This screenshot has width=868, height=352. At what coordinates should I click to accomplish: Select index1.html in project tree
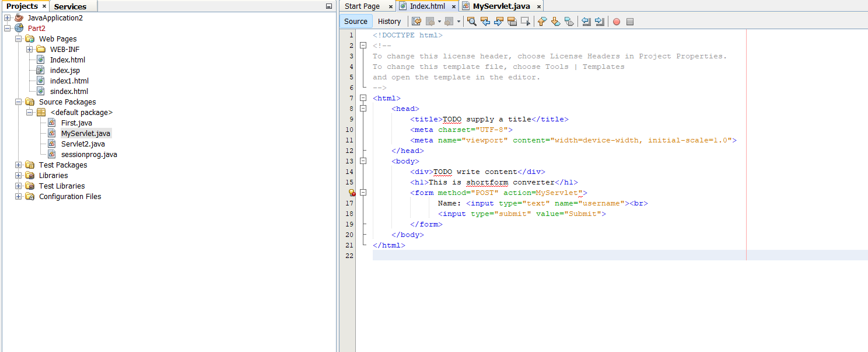[69, 81]
